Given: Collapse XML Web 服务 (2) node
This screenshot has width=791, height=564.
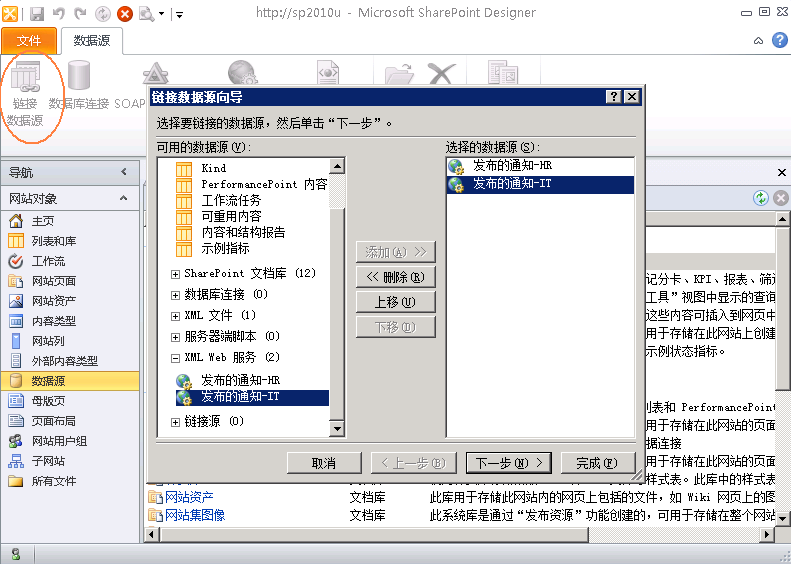Looking at the screenshot, I should [x=175, y=358].
